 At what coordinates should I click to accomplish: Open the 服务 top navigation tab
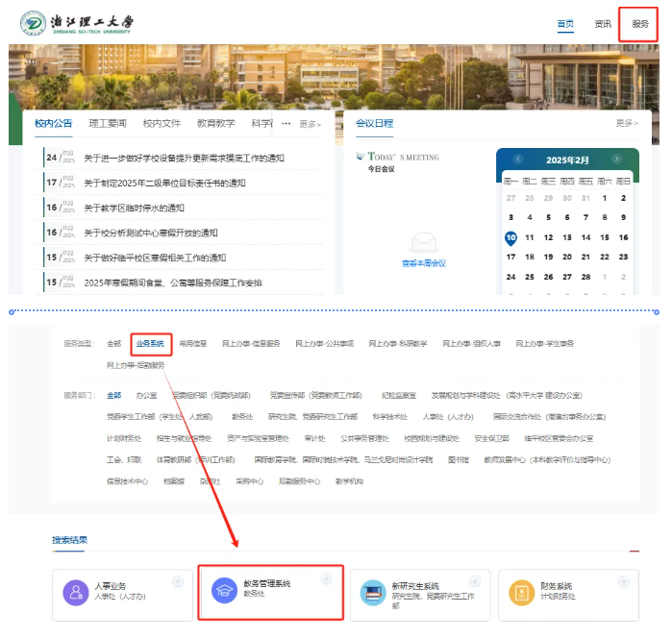pyautogui.click(x=639, y=24)
